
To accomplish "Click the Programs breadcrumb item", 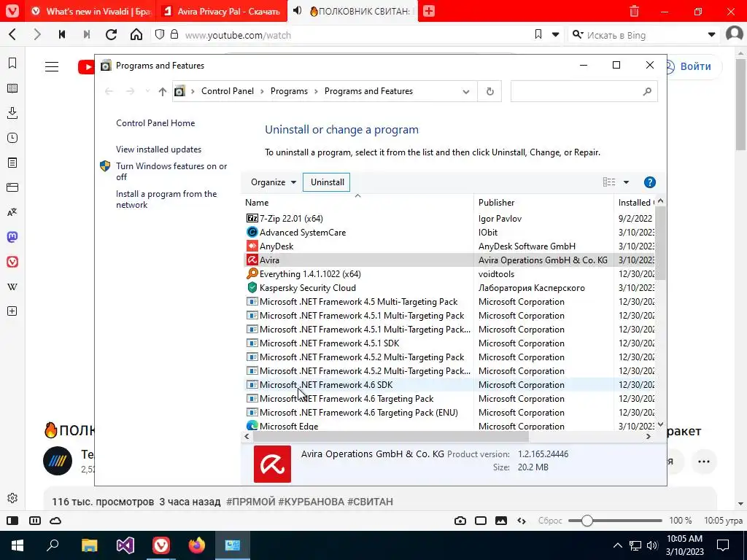I will tap(289, 91).
